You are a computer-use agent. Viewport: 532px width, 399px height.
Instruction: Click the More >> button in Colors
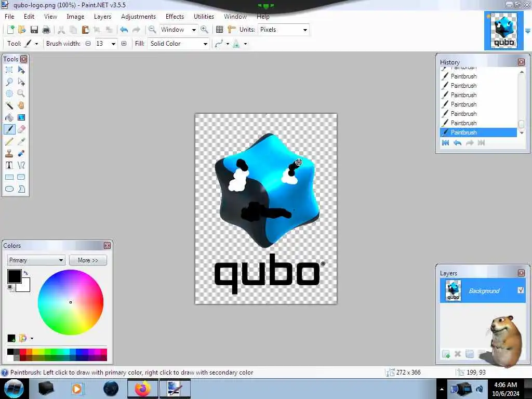88,260
